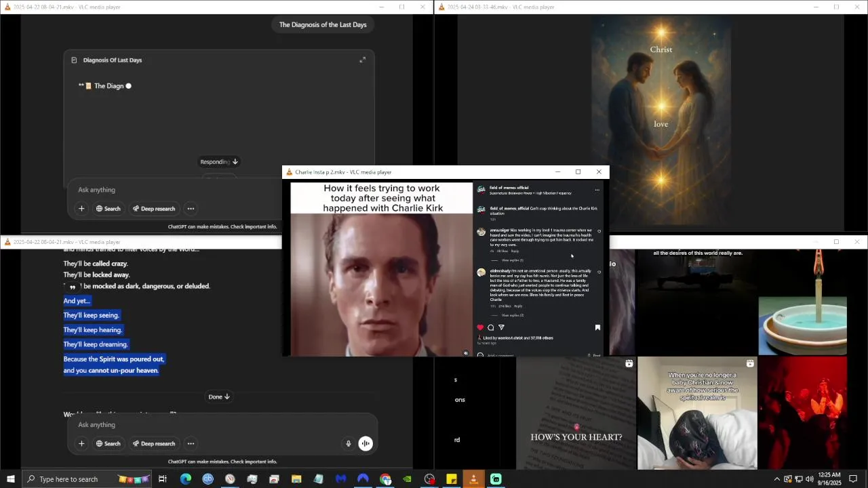Open oldmeshady's profile picture

[481, 272]
